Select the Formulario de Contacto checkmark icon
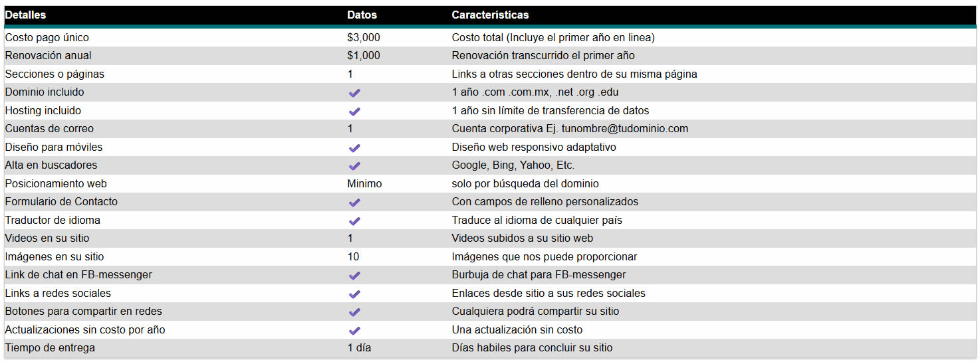This screenshot has height=362, width=980. point(354,203)
